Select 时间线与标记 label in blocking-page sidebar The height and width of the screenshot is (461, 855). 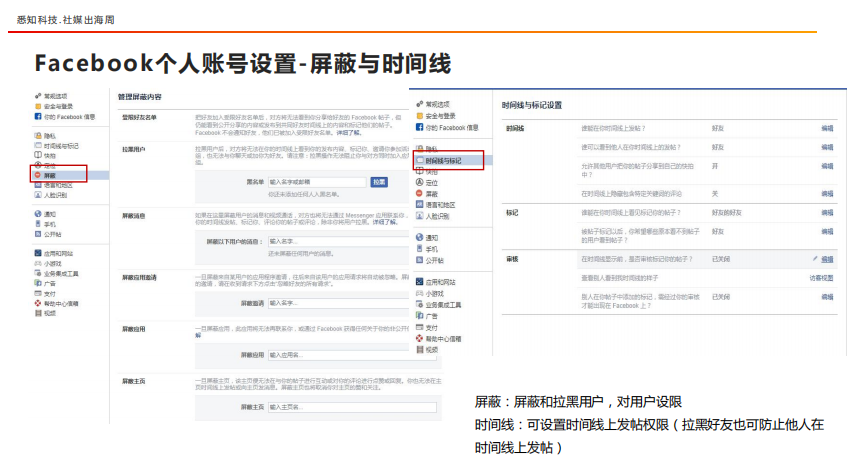[61, 146]
